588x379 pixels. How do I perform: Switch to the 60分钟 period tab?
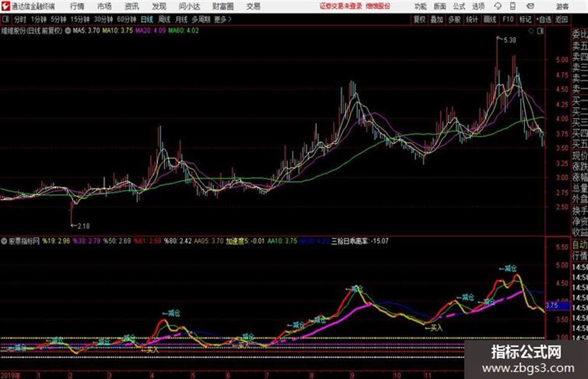tap(126, 19)
